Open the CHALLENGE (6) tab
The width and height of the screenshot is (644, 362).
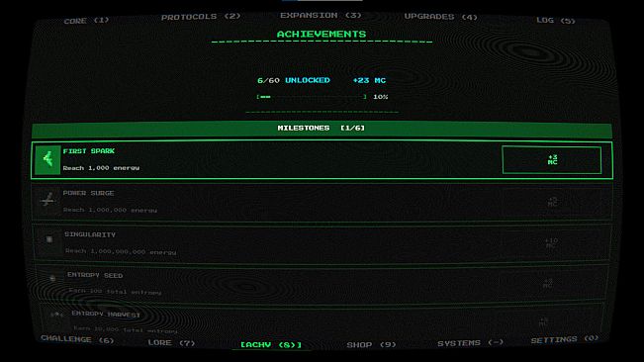(77, 339)
